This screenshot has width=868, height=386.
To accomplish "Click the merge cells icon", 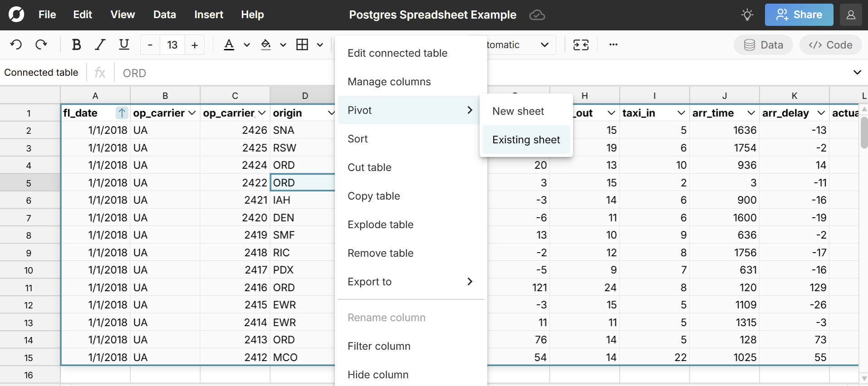I will (581, 44).
